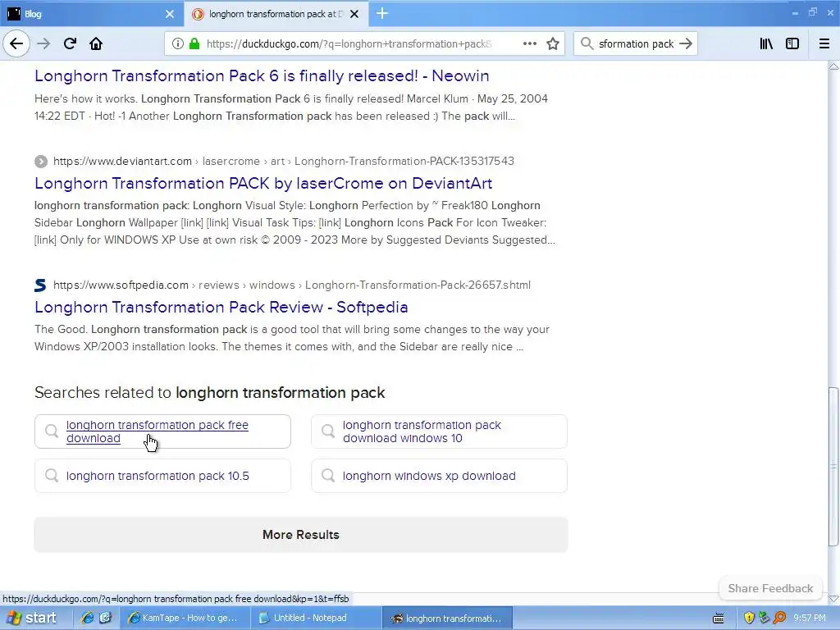This screenshot has width=840, height=630.
Task: Open the Neowin Longhorn Pack 6 result
Action: click(262, 75)
